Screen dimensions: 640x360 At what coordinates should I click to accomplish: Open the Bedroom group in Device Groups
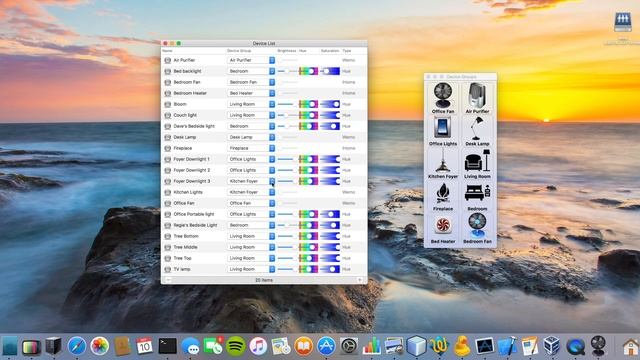click(x=477, y=196)
